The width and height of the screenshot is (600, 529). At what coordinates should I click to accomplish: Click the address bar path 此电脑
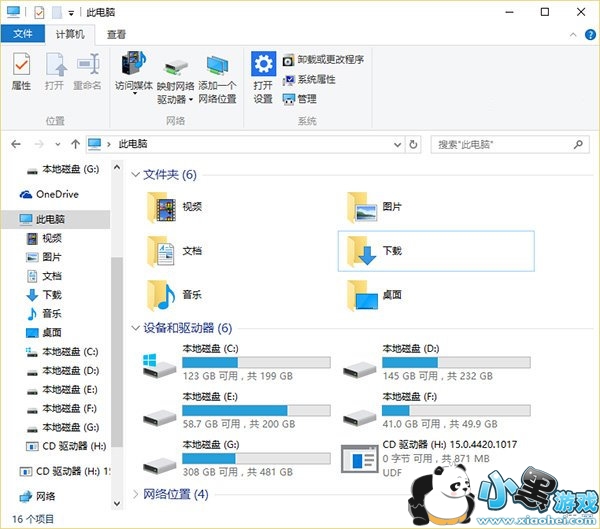[x=133, y=144]
